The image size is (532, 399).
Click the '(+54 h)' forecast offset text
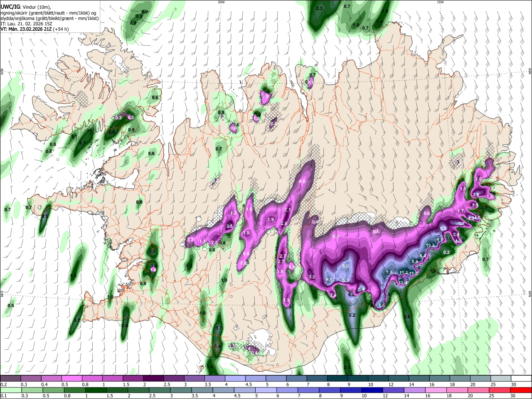pyautogui.click(x=60, y=29)
